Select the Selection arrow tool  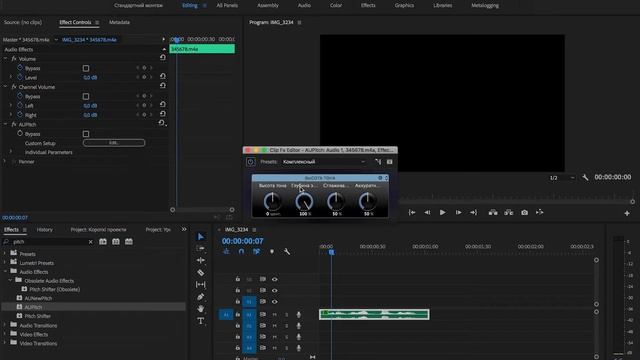[x=200, y=237]
